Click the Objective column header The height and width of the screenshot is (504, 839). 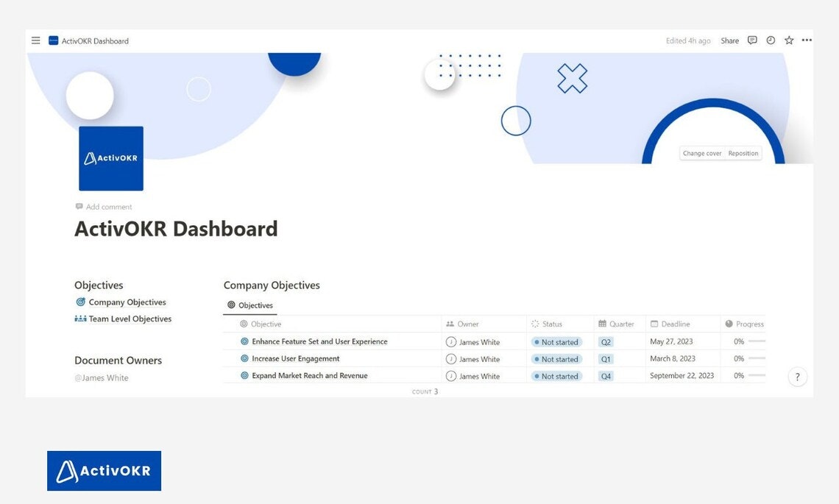[261, 324]
